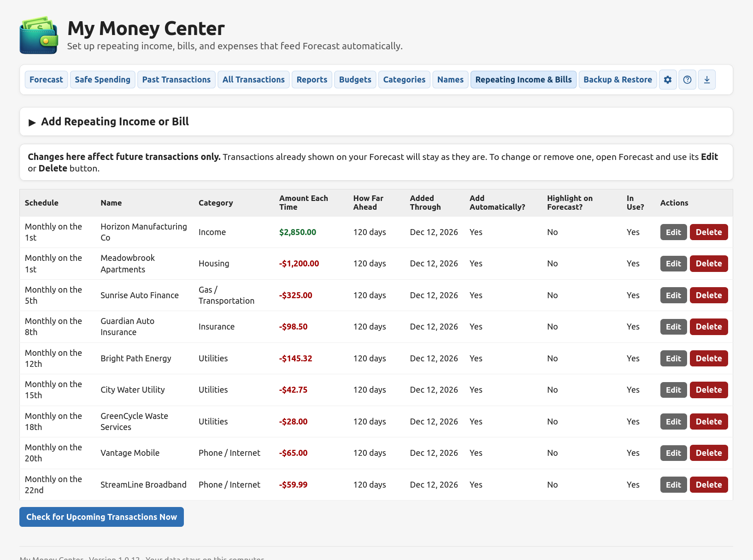The width and height of the screenshot is (753, 560).
Task: Click the My Money Center title
Action: click(146, 29)
